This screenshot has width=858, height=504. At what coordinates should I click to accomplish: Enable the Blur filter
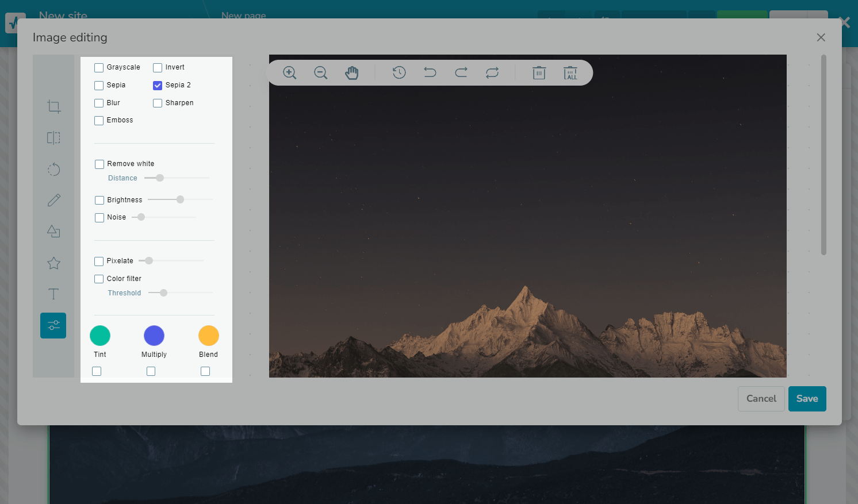99,103
